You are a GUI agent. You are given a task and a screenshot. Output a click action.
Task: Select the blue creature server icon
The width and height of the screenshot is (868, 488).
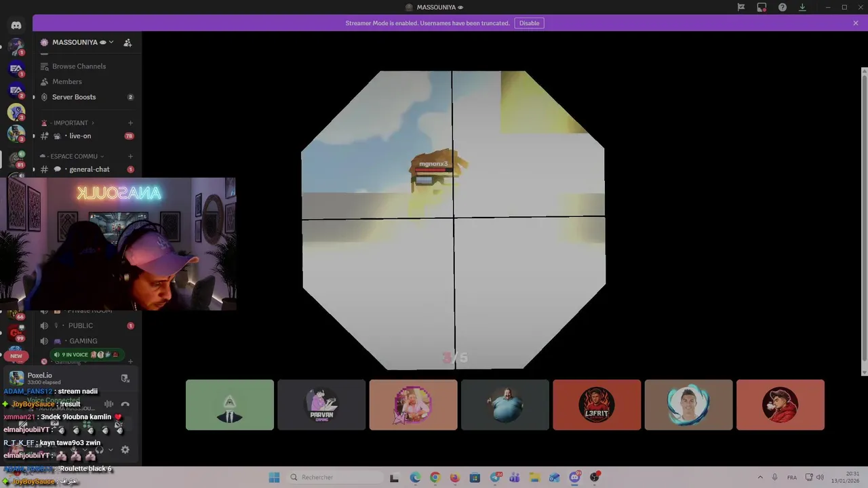pyautogui.click(x=16, y=112)
